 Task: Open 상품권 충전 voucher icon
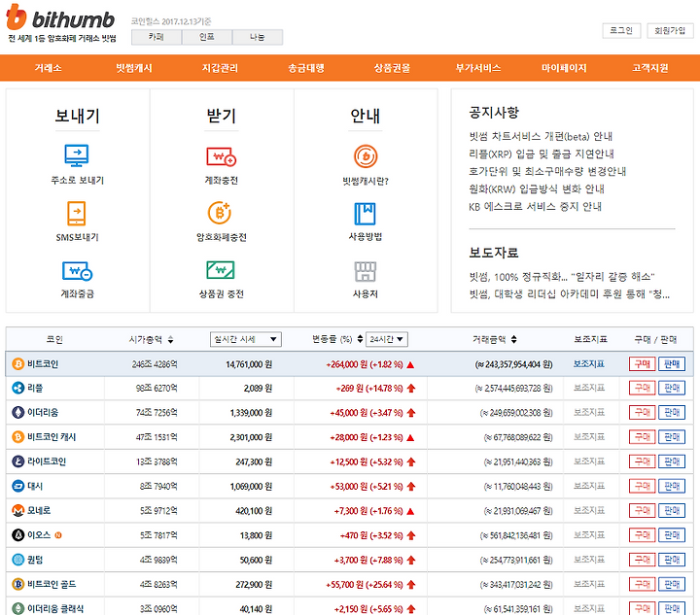click(221, 270)
